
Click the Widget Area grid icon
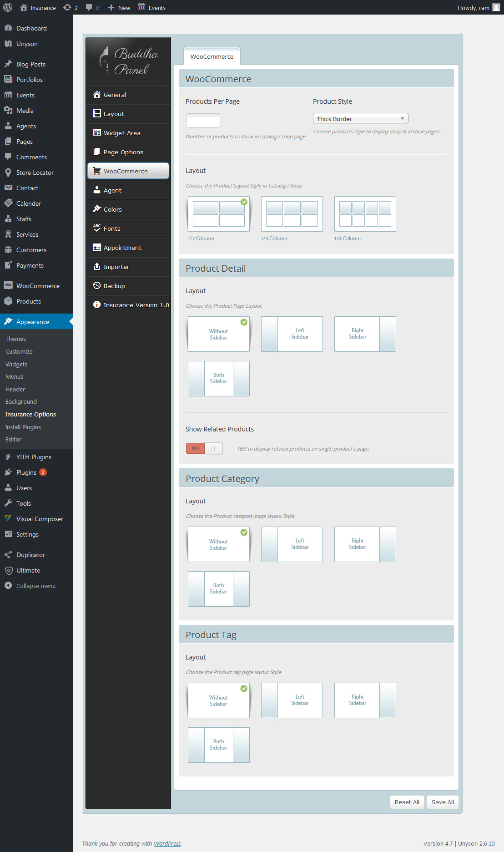tap(97, 132)
